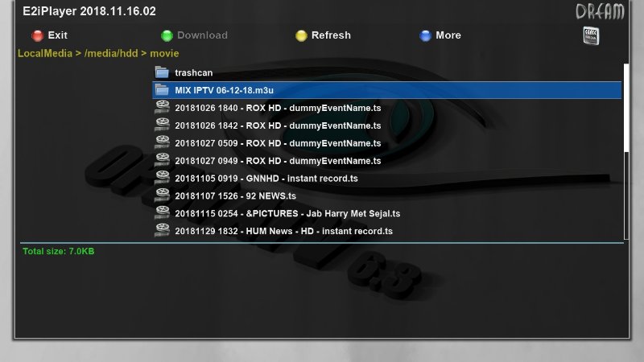The image size is (644, 362).
Task: Select HUM News - HD instant record.ts
Action: click(x=387, y=232)
